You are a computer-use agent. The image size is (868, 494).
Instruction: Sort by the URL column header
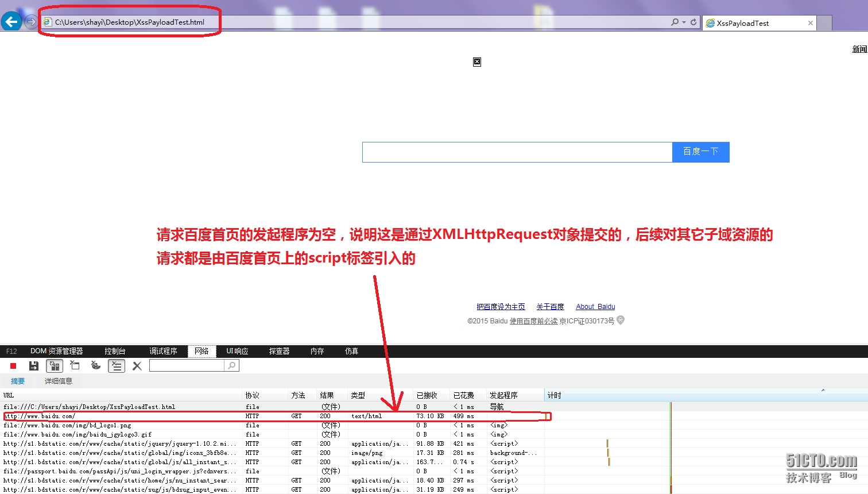click(x=121, y=395)
